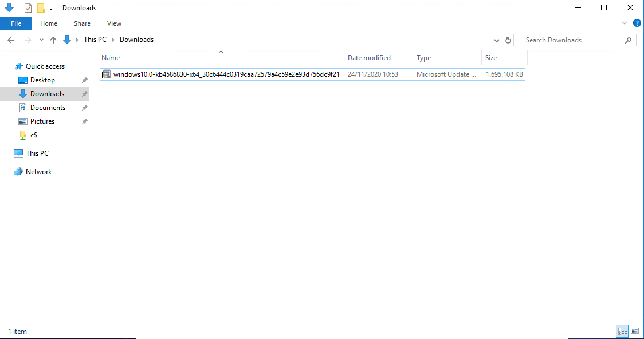Click the pin icon beside Downloads
The width and height of the screenshot is (644, 339).
85,94
